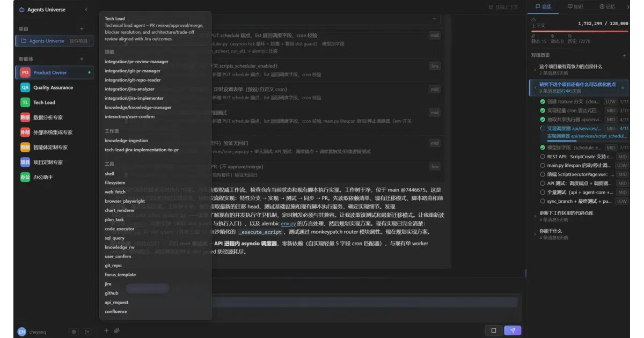Collapse the Agents Universe sidebar arrow

point(86,10)
